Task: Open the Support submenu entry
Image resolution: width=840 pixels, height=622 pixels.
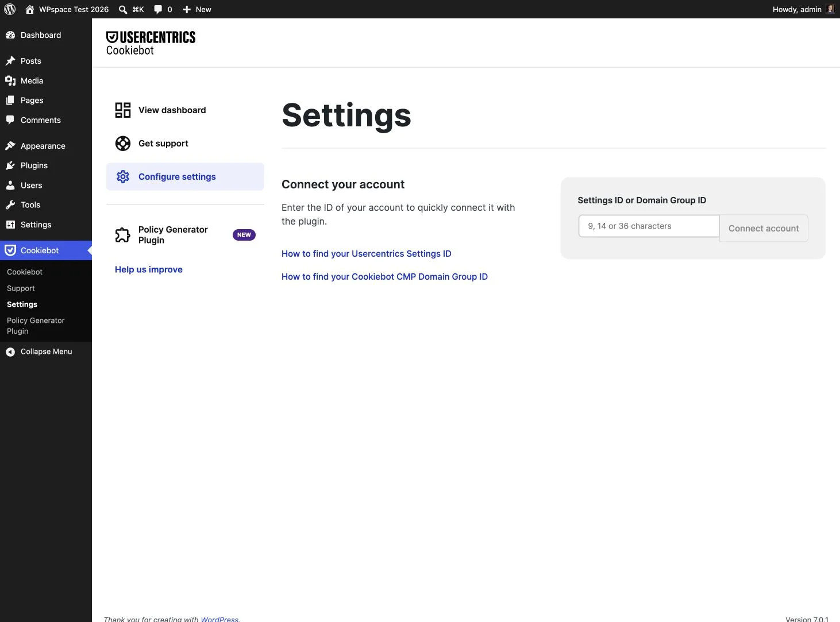Action: coord(21,288)
